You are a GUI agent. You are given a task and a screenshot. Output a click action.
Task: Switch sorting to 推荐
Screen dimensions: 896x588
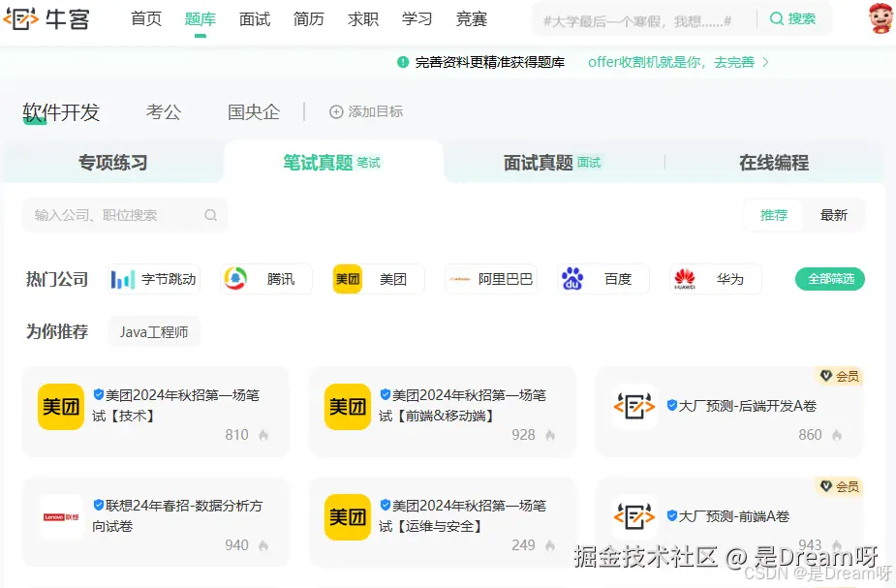774,215
